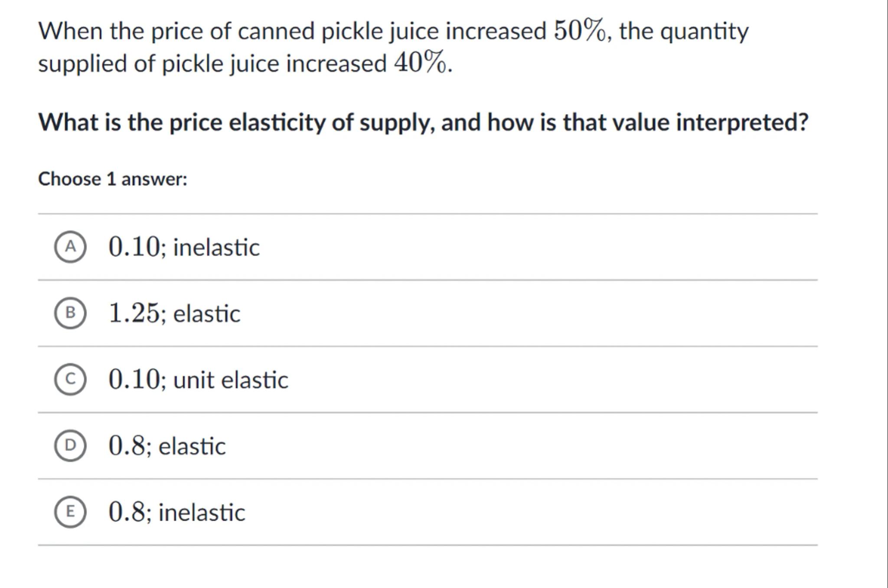Click the bold price elasticity question
888x588 pixels.
tap(423, 122)
